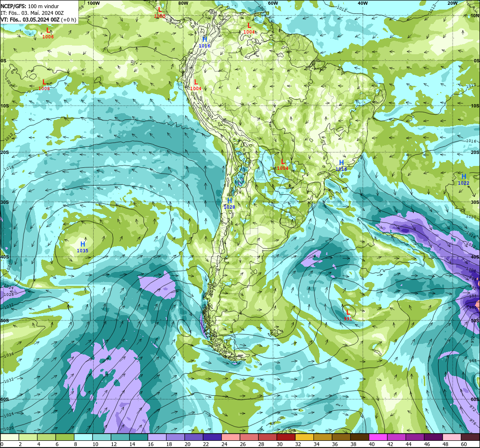Select the H 1035 high-pressure marker
Screen dimensions: 480x448
(83, 247)
